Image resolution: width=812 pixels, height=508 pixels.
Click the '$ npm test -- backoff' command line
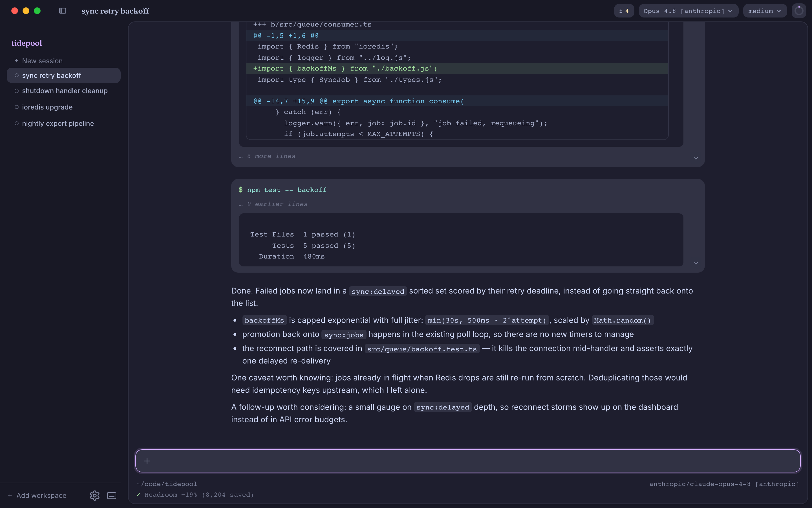tap(283, 190)
